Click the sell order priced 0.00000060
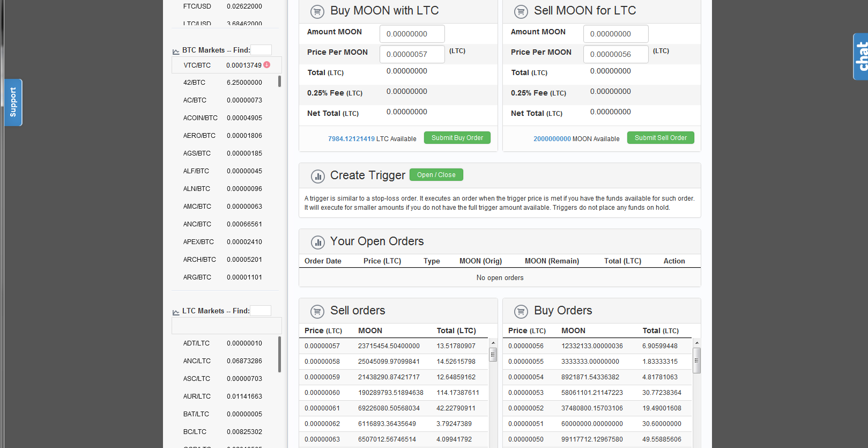Image resolution: width=868 pixels, height=448 pixels. coord(394,393)
